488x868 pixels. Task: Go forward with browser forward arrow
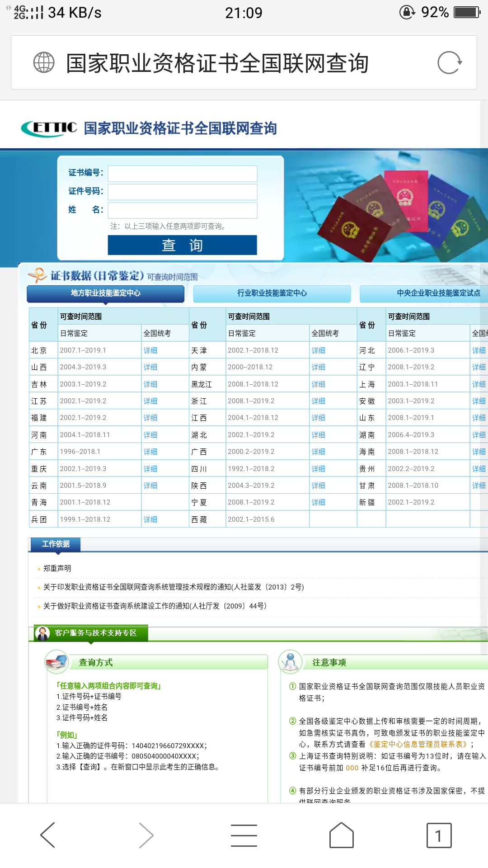point(146,835)
